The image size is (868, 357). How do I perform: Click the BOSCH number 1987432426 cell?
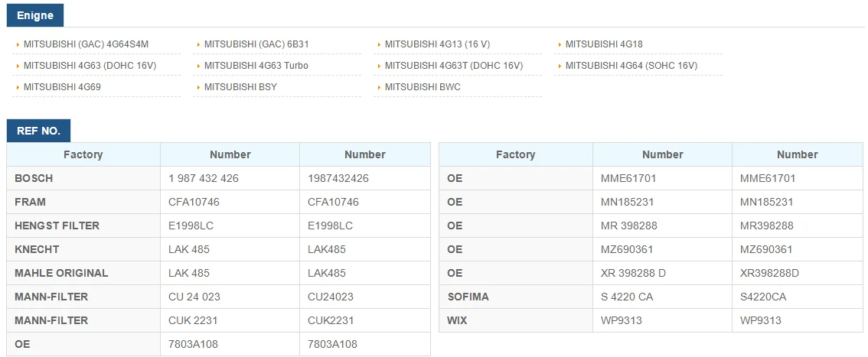pyautogui.click(x=365, y=179)
